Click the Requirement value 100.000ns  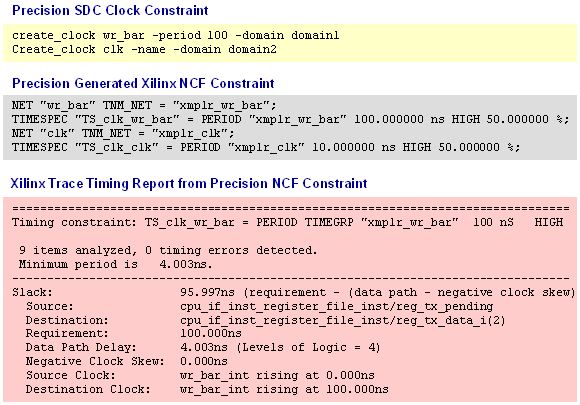coord(211,334)
